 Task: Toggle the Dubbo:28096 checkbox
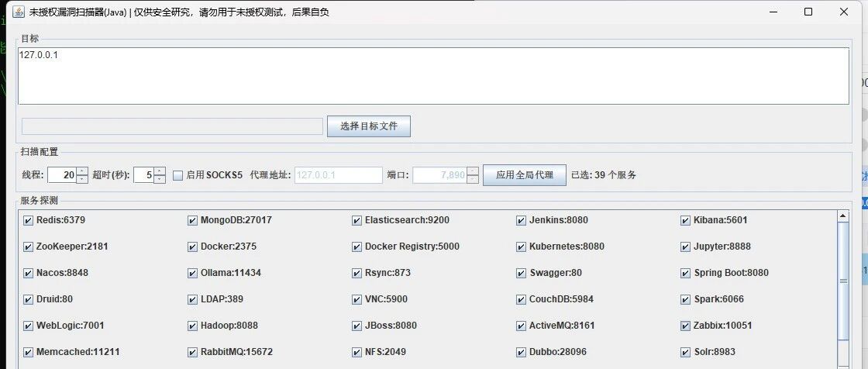(521, 352)
